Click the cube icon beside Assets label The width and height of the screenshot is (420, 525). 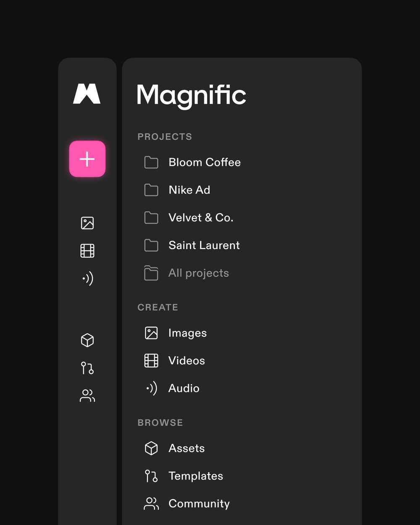point(151,448)
